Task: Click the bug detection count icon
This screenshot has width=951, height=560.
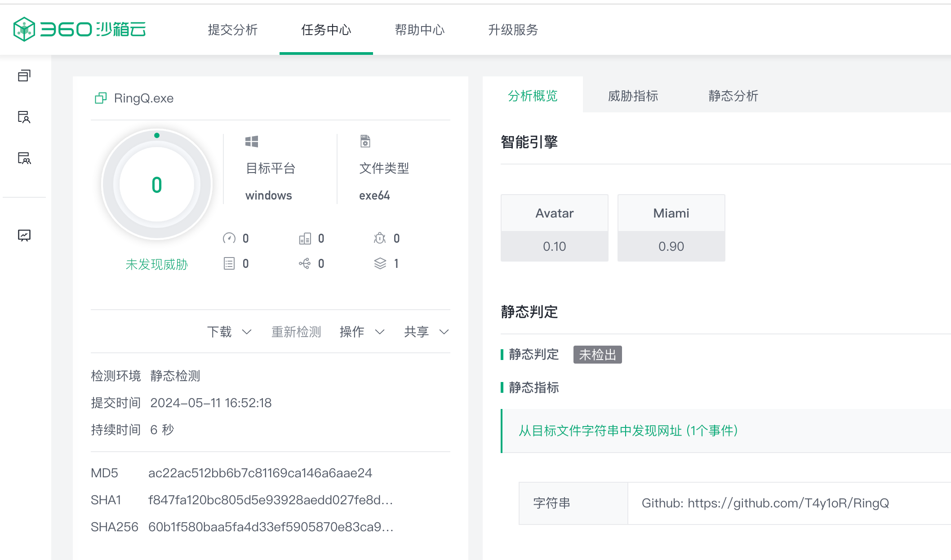Action: (x=380, y=238)
